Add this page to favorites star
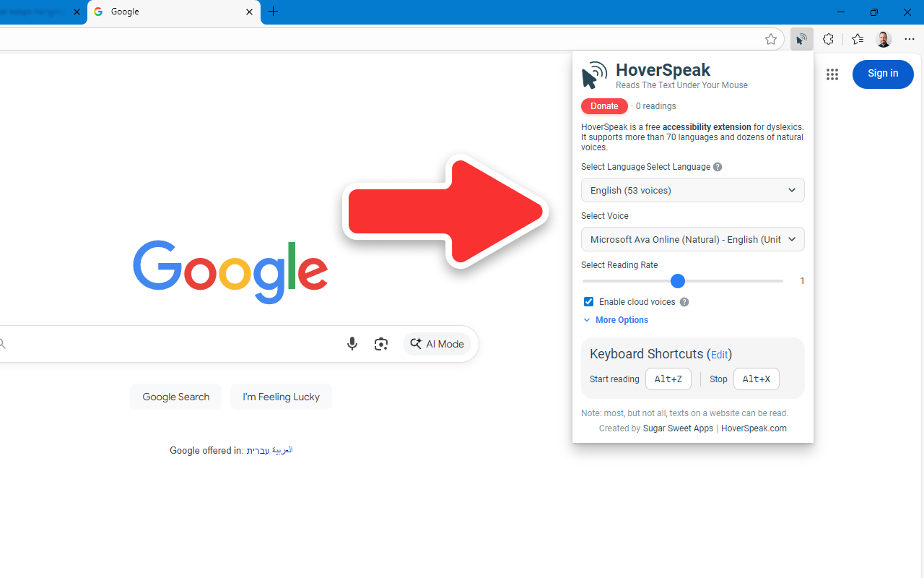 [770, 40]
